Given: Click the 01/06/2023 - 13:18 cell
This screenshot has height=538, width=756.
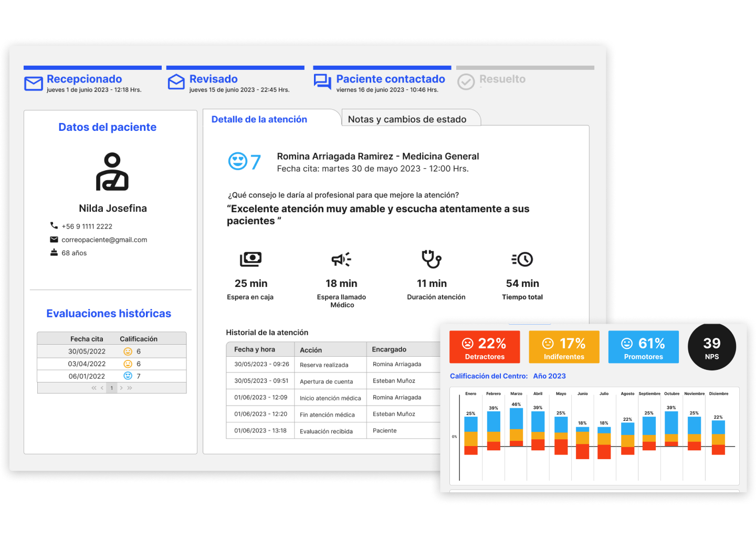Looking at the screenshot, I should [260, 430].
